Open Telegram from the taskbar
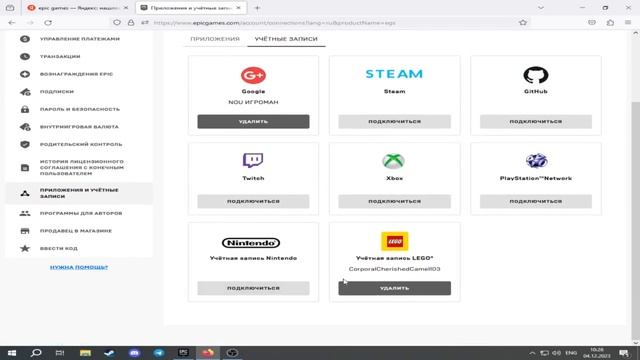Screen dimensions: 640x360 tap(159, 353)
